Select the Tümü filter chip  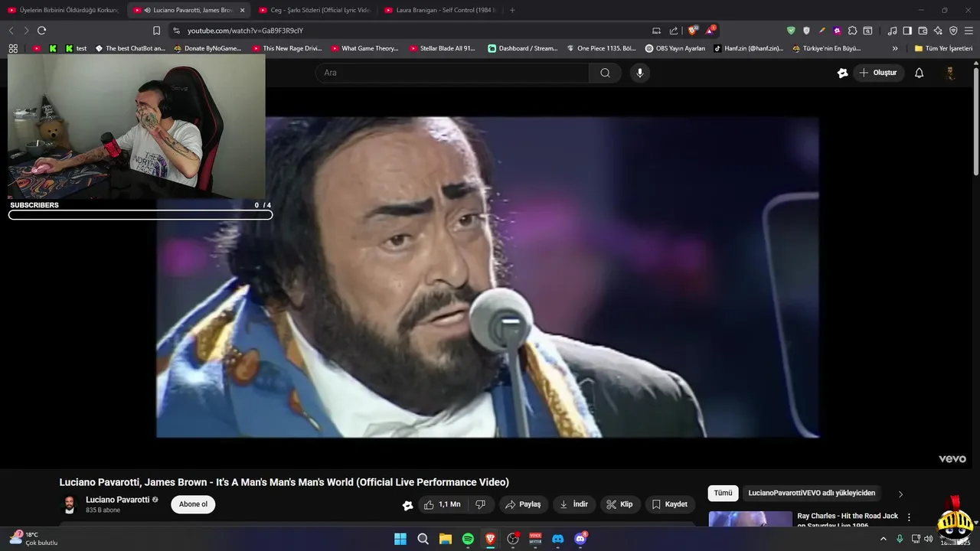(723, 494)
